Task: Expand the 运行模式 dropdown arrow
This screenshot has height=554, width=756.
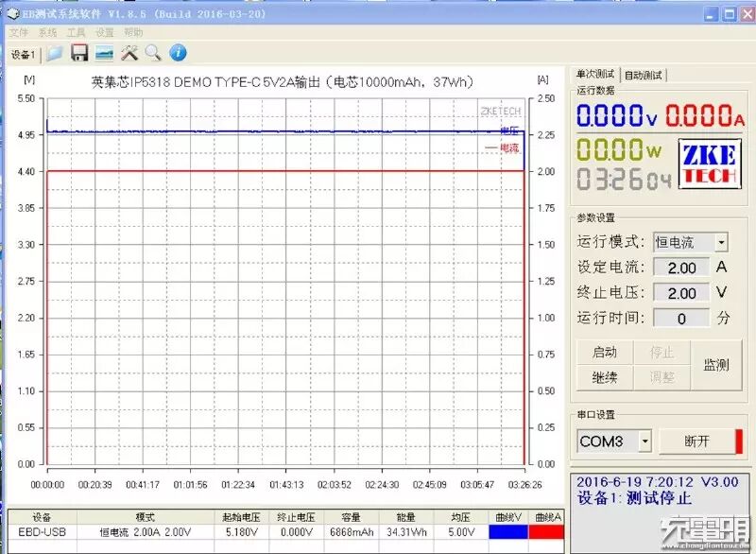Action: (x=721, y=242)
